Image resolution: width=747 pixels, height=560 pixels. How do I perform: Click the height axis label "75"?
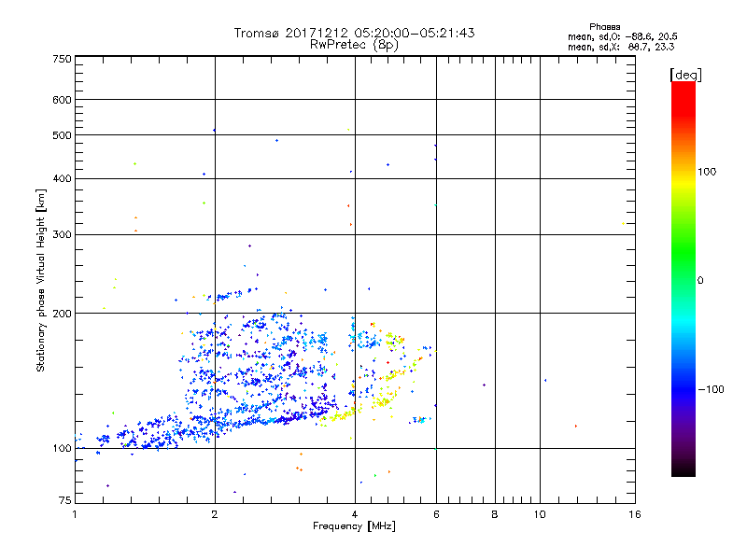pyautogui.click(x=65, y=500)
